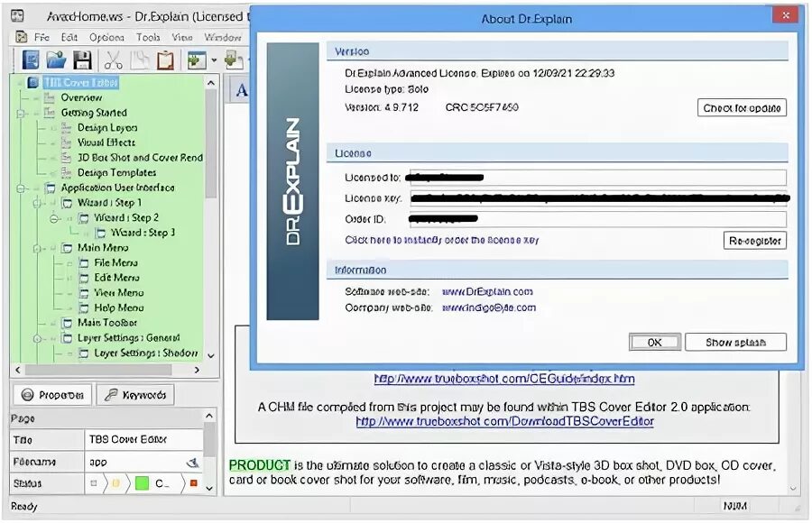The image size is (812, 523).
Task: Click the Dr.Explain title bar app icon
Action: click(17, 15)
